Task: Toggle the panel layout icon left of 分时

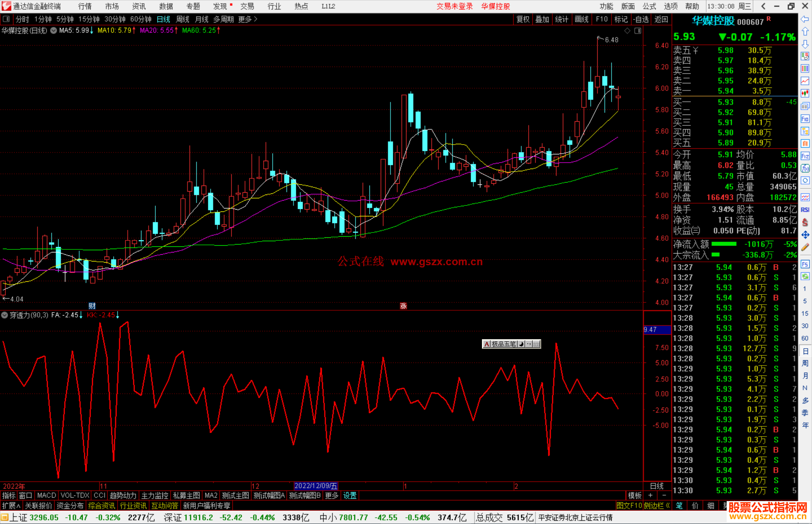Action: pos(6,19)
